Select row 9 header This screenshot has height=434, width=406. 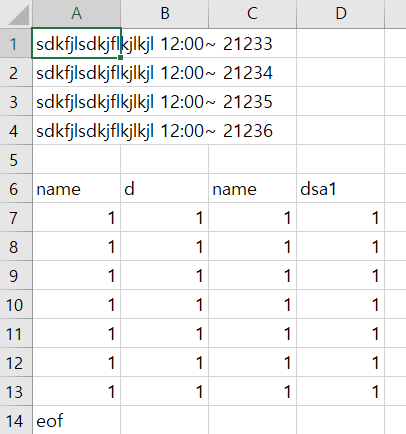tap(16, 275)
